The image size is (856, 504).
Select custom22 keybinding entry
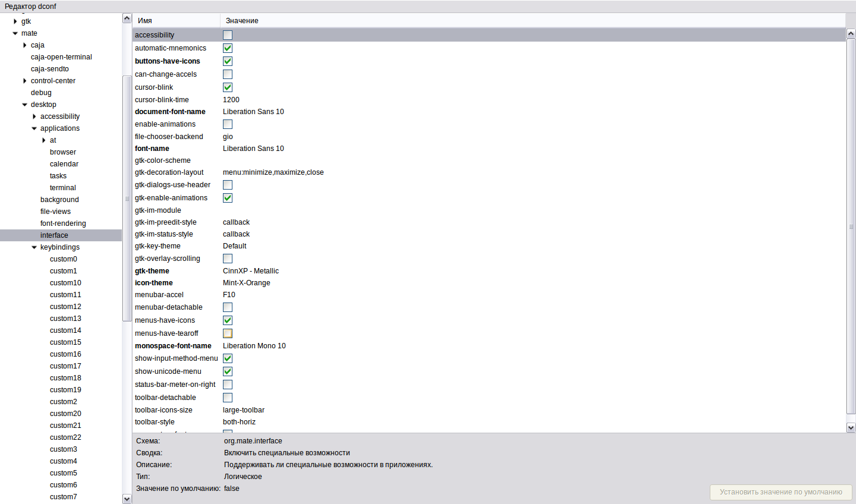click(65, 437)
